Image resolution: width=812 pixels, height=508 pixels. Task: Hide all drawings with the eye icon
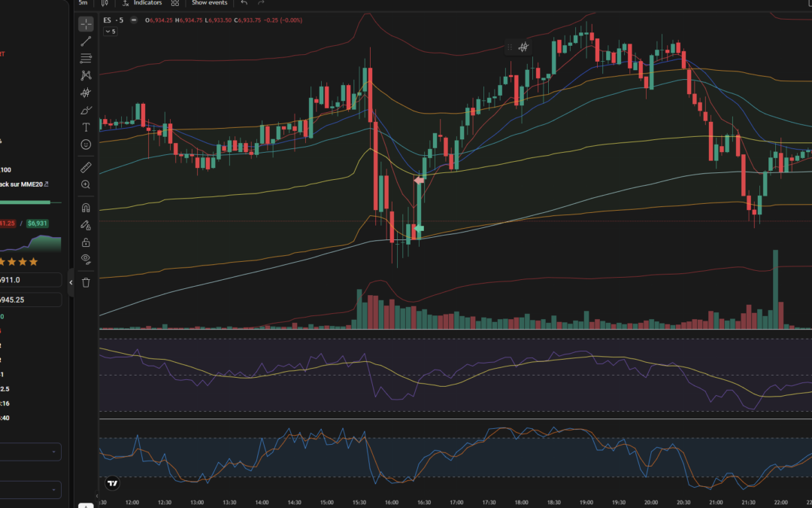pyautogui.click(x=86, y=260)
